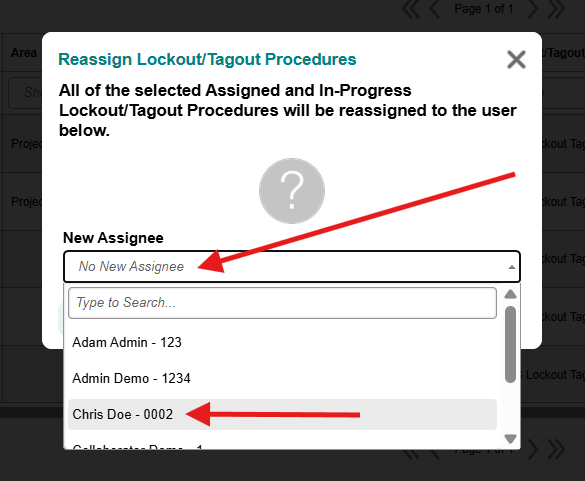Click the dropdown list scroll up arrow

[510, 294]
